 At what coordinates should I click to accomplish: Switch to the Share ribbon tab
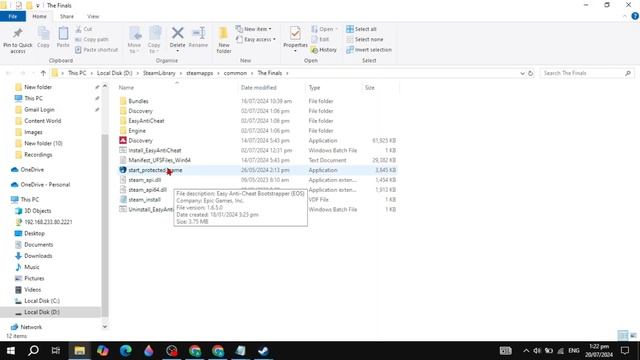tap(67, 16)
